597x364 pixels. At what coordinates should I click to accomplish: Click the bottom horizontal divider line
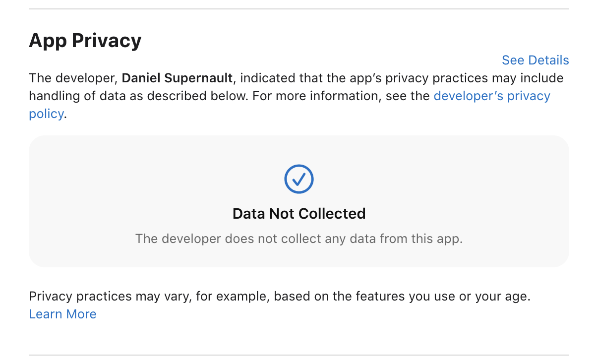(298, 355)
